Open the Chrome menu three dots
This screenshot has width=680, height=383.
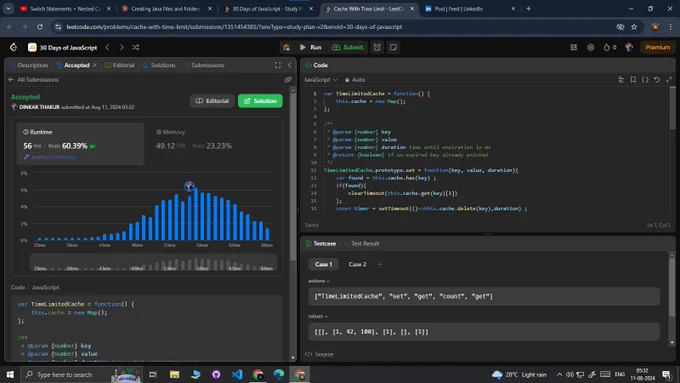[x=670, y=27]
